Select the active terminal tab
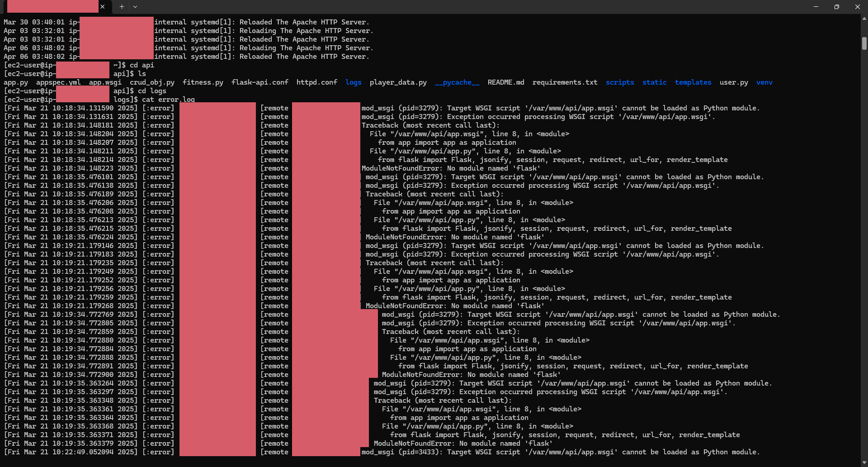Viewport: 868px width, 467px height. 53,7
